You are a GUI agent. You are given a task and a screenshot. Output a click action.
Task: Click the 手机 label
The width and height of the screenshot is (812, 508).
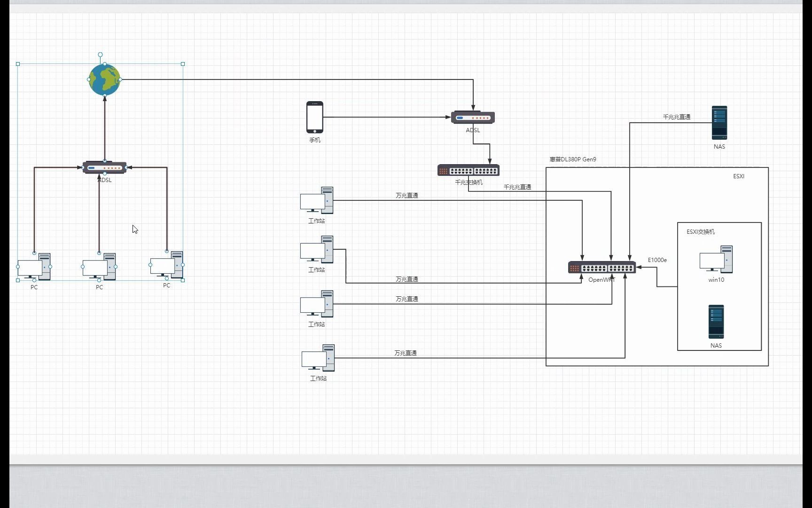315,140
